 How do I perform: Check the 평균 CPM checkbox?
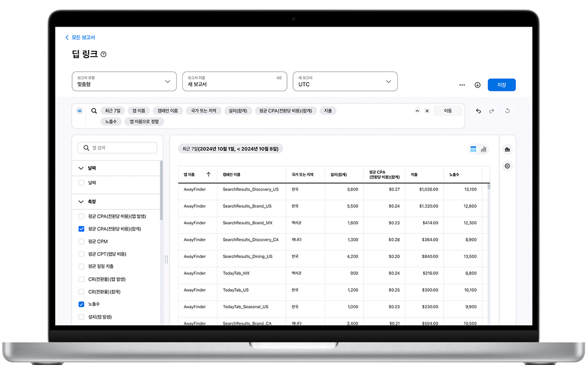coord(81,241)
